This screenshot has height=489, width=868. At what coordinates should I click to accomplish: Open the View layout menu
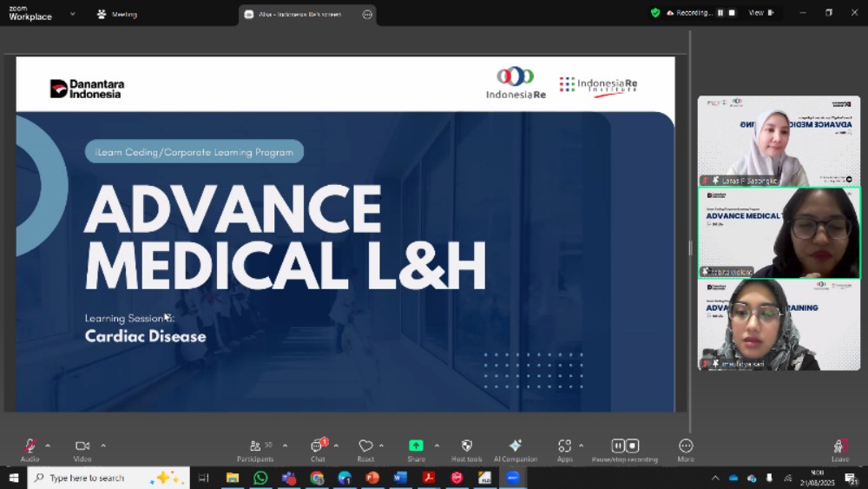click(760, 13)
